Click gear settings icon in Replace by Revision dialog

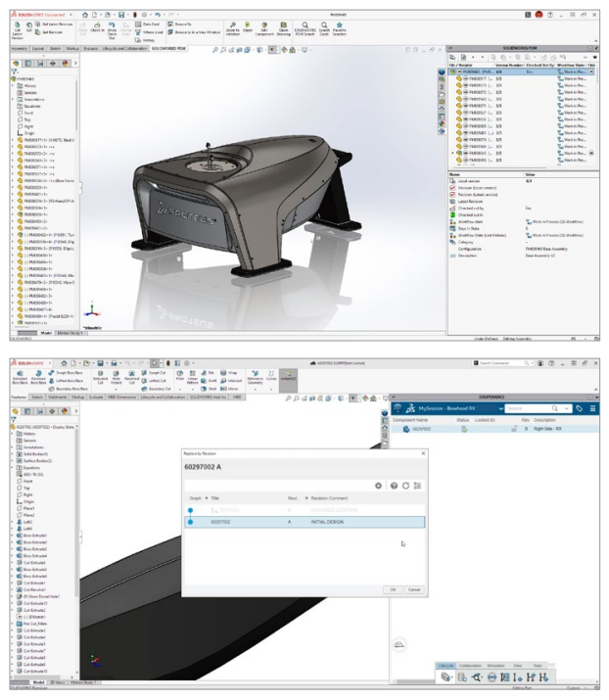(x=379, y=486)
